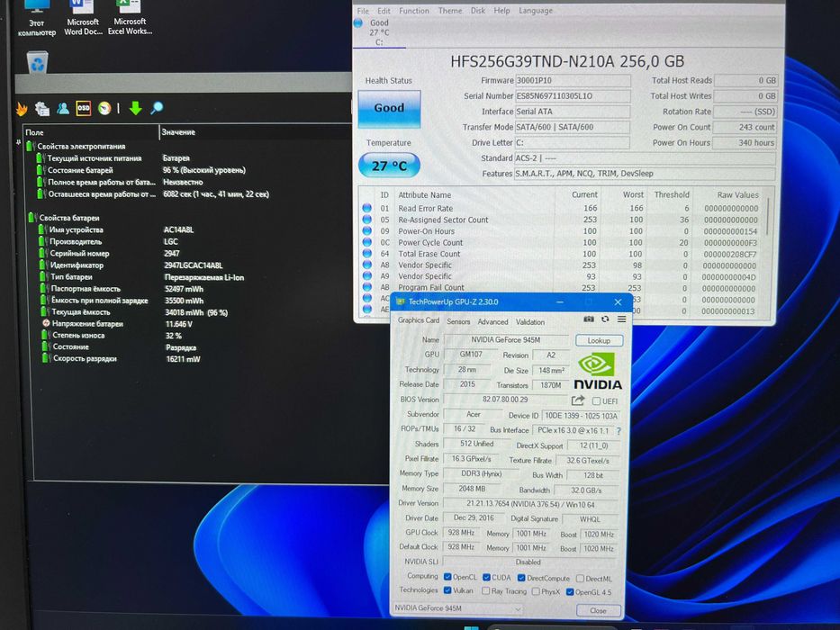
Task: Open the File menu in CrystalDiskInfo
Action: [363, 11]
